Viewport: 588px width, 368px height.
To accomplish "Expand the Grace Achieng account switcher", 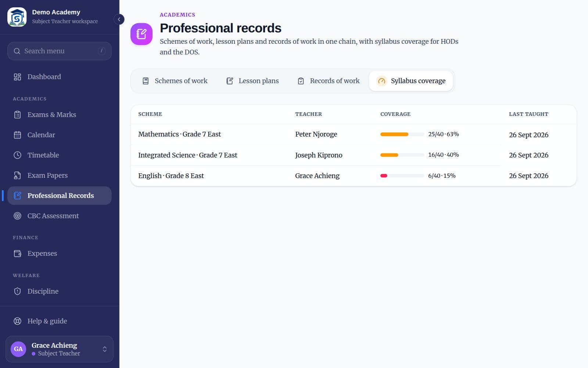I will coord(59,349).
